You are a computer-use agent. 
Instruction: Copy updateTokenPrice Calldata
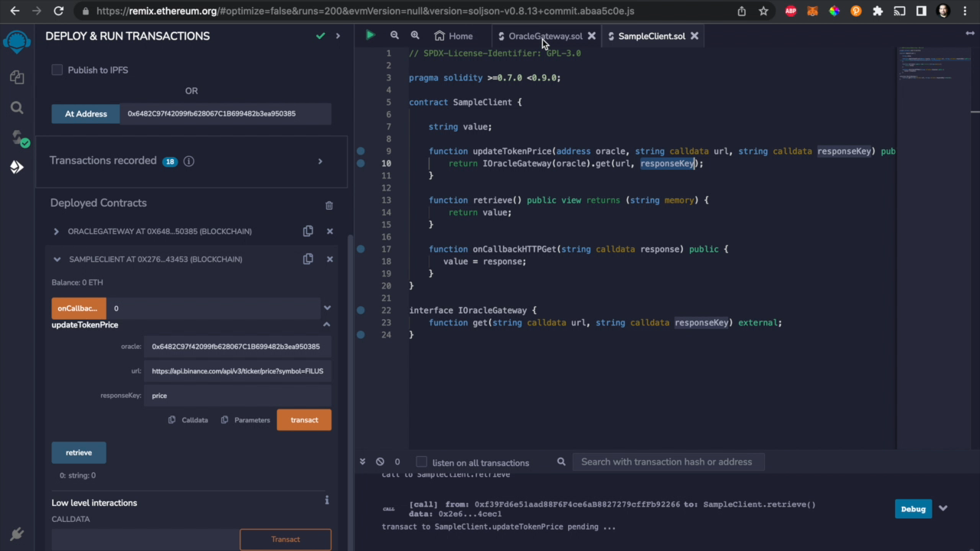tap(188, 419)
